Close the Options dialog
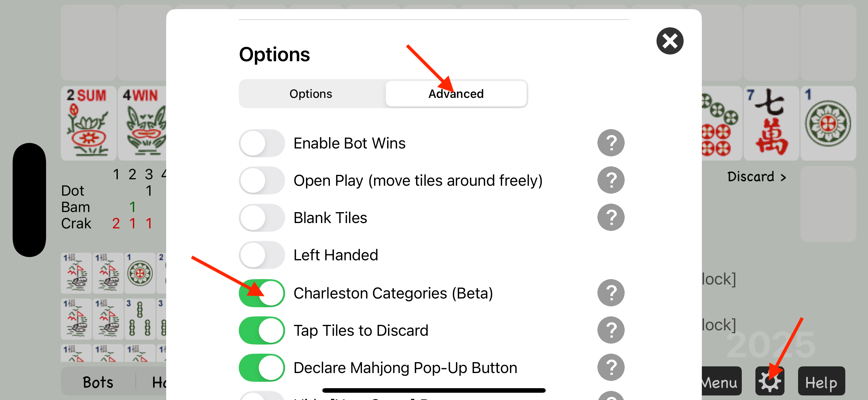This screenshot has width=868, height=400. coord(669,41)
